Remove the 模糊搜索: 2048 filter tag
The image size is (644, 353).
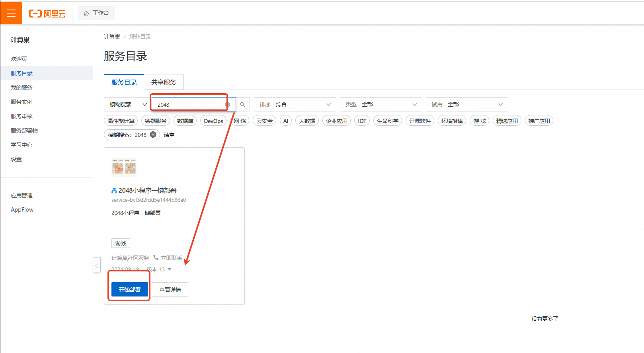(x=153, y=135)
